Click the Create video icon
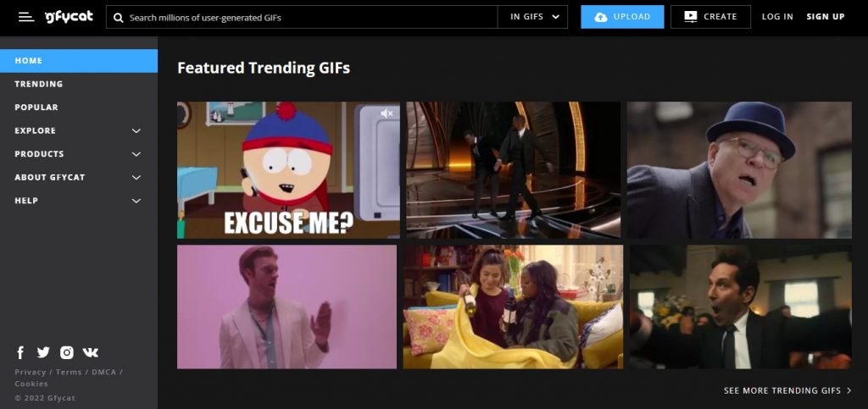868x409 pixels. (690, 17)
